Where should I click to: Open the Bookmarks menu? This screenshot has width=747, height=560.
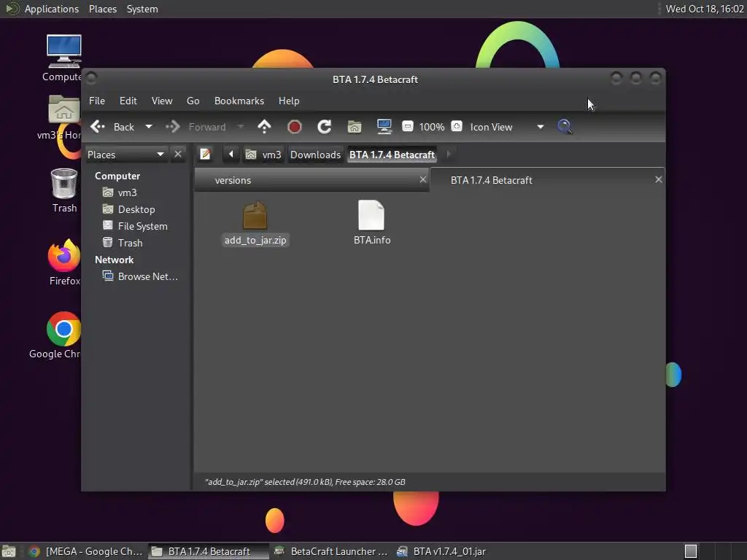coord(239,101)
